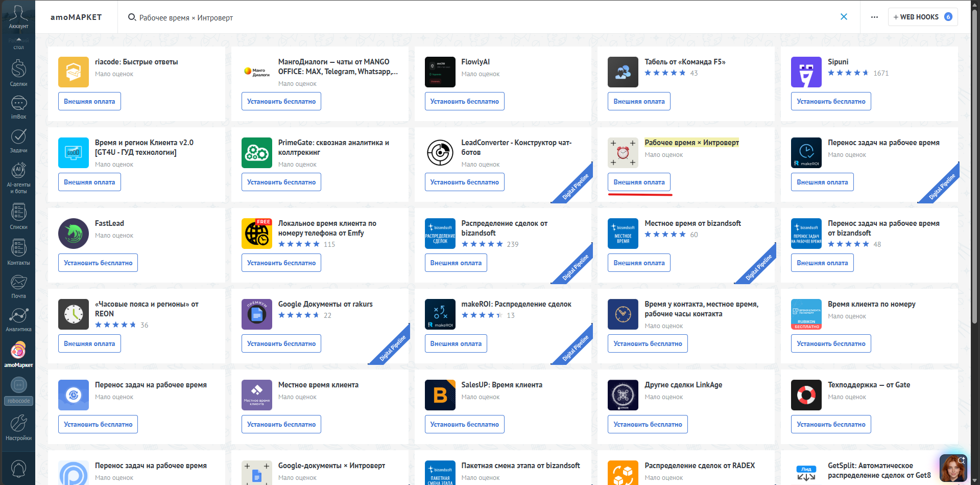Install SalesUP: Время клиента for free
The image size is (980, 485).
tap(464, 424)
